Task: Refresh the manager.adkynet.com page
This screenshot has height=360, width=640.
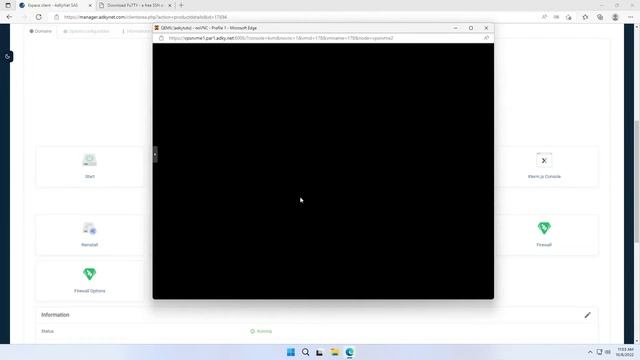Action: coord(39,17)
